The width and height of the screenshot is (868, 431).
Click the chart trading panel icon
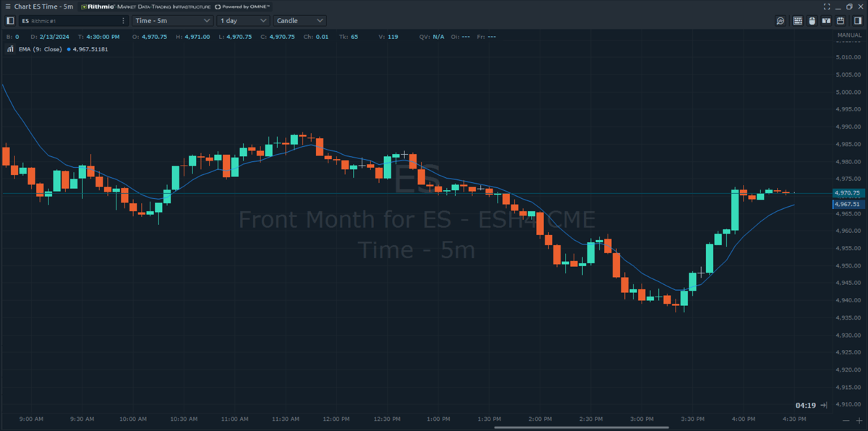pos(826,21)
